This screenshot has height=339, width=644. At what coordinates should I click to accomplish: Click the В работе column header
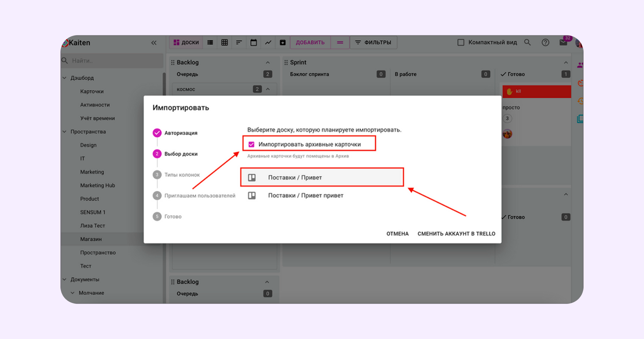tap(405, 74)
